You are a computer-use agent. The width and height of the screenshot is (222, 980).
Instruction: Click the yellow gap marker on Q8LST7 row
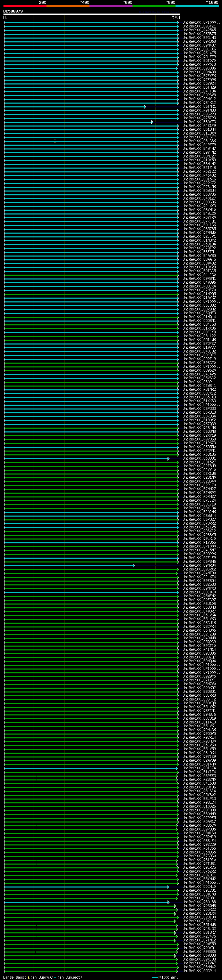tap(55, 139)
